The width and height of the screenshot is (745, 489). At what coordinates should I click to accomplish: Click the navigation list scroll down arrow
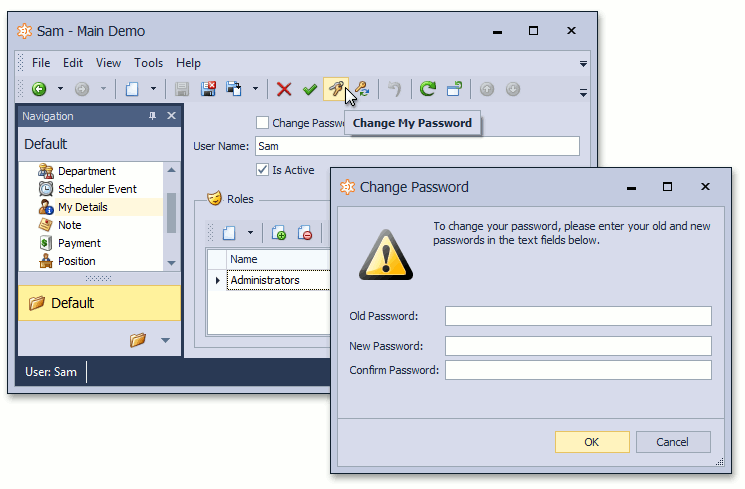(172, 263)
